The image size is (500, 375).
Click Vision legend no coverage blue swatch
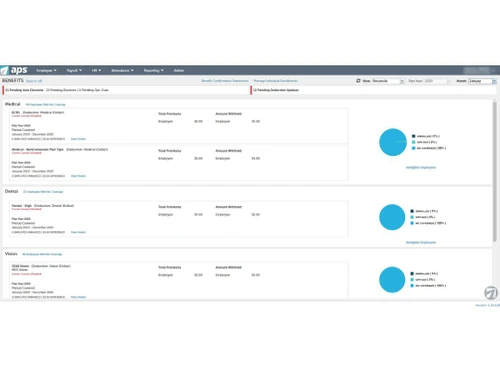pyautogui.click(x=412, y=285)
